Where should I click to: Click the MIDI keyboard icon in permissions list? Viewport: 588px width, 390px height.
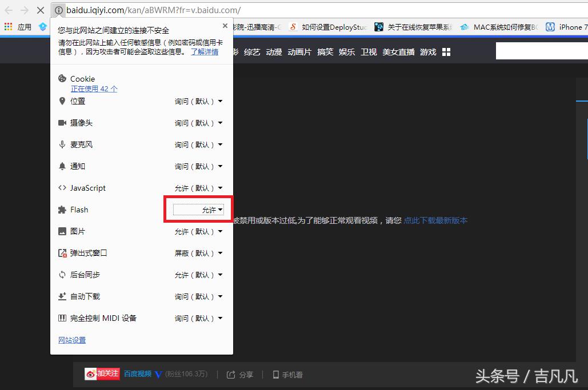(62, 317)
